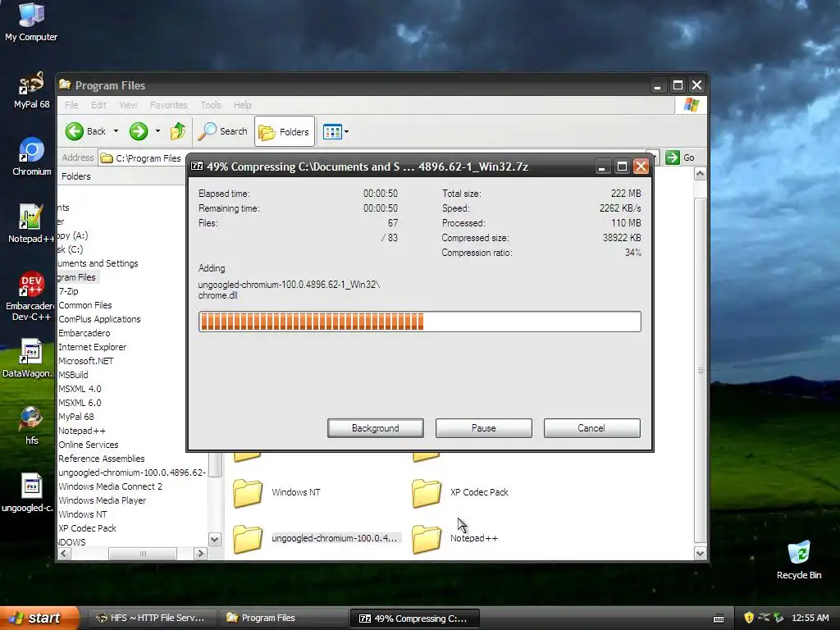The width and height of the screenshot is (840, 630).
Task: Select Documents and Settings tree item
Action: pos(98,263)
